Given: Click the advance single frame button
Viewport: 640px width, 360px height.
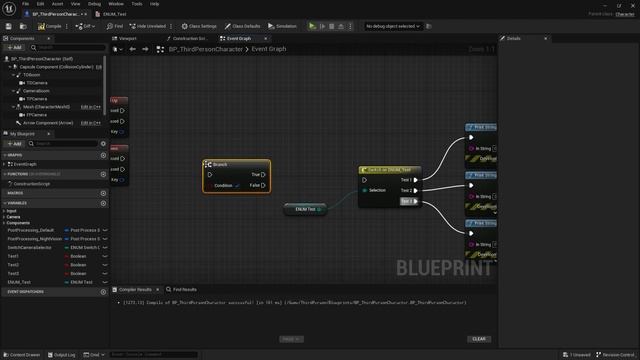Looking at the screenshot, I should coord(322,27).
